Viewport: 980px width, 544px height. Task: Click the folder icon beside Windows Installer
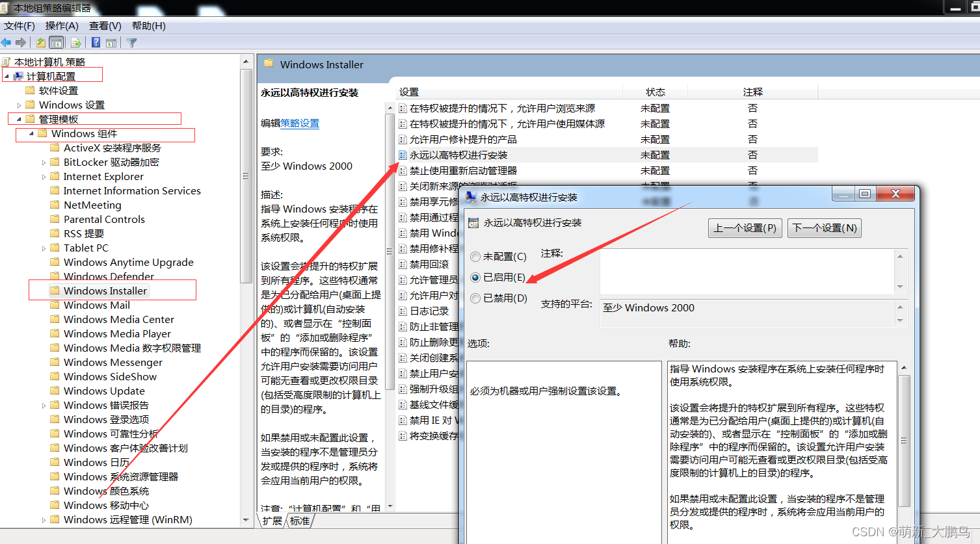coord(55,291)
